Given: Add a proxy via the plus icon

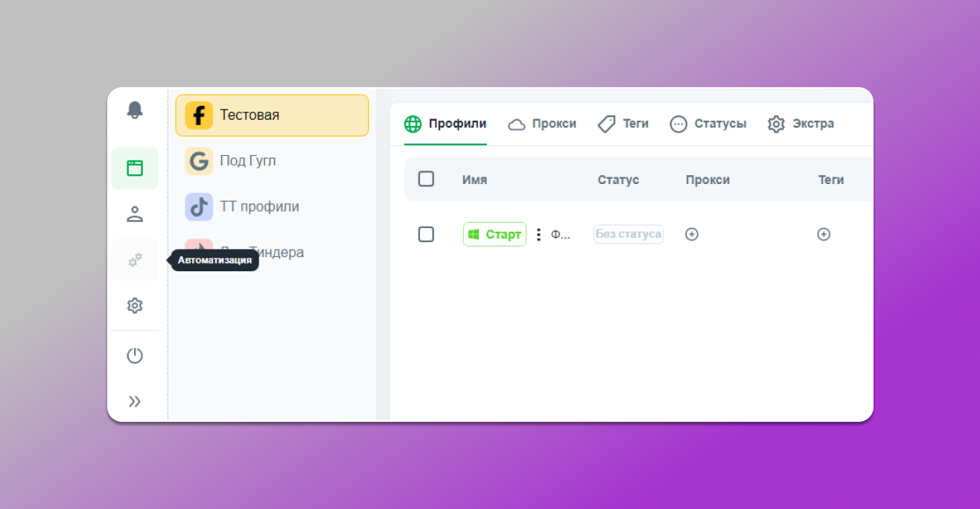Looking at the screenshot, I should tap(691, 234).
